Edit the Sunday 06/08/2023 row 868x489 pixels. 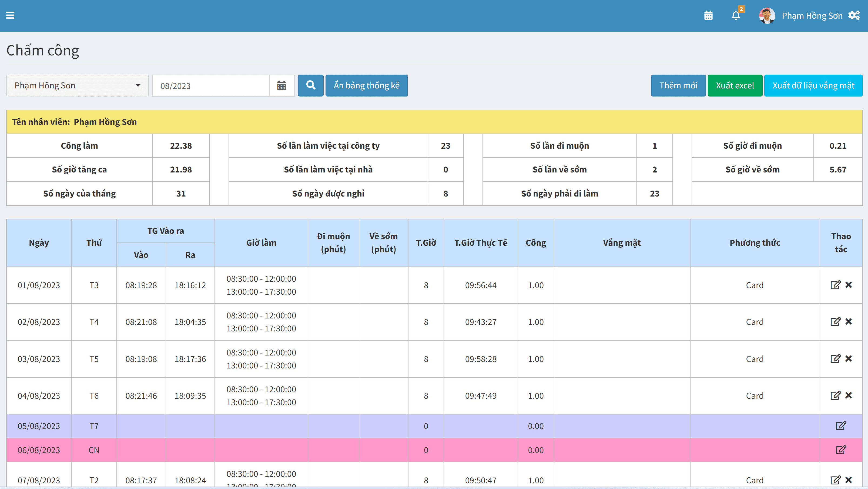click(x=841, y=450)
